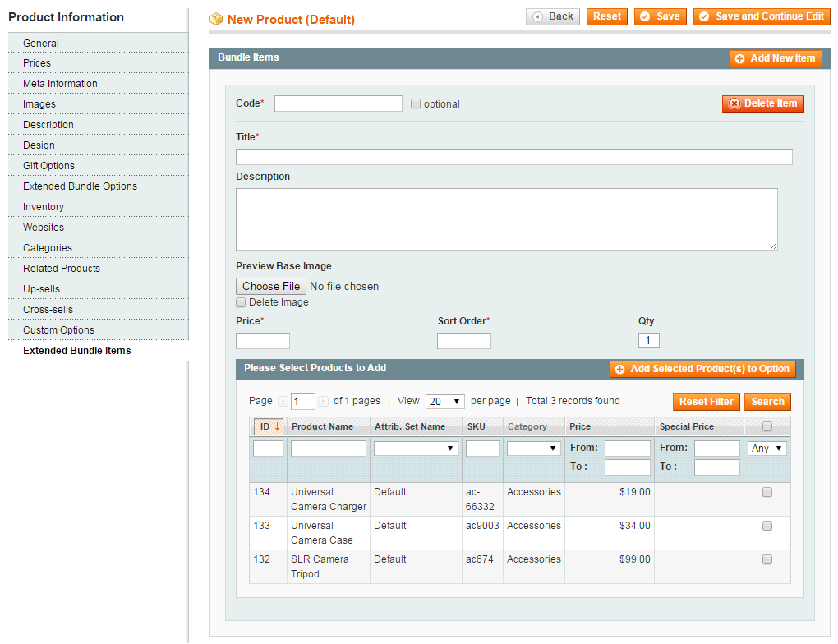Tick the Delete Image checkbox
Image resolution: width=838 pixels, height=644 pixels.
coord(241,302)
